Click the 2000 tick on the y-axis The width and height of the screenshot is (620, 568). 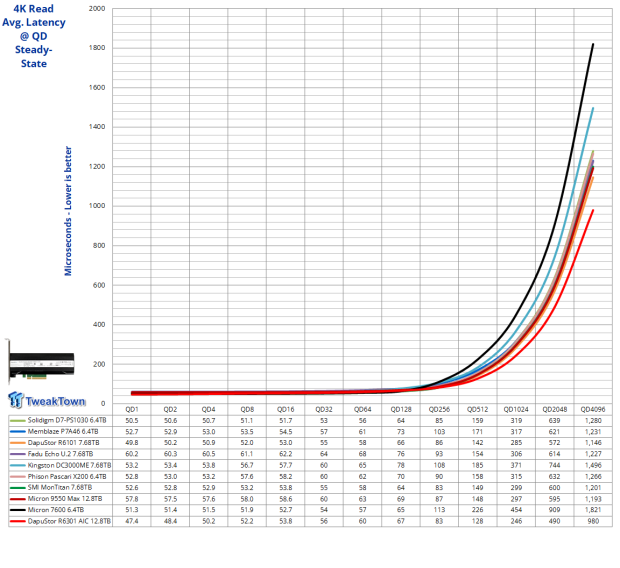coord(97,9)
